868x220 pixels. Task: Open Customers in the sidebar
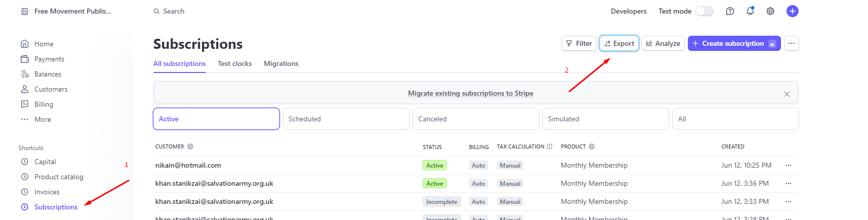click(50, 89)
